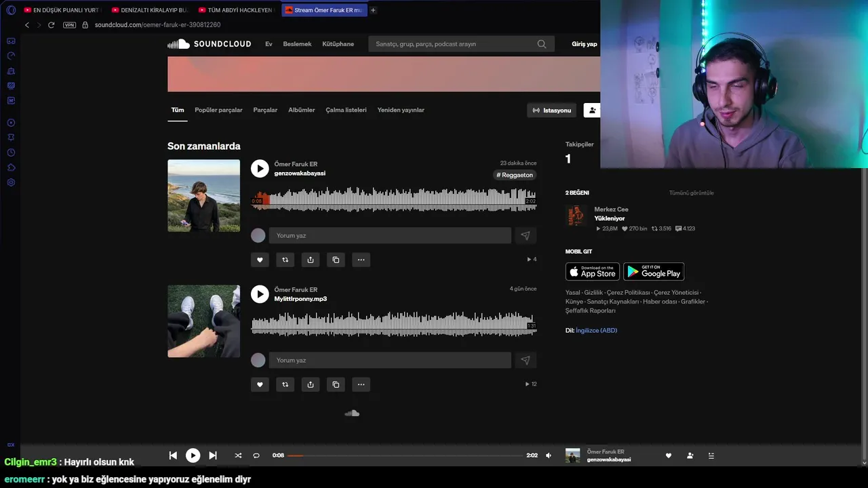Share the Mylittlrponny.mp3 track
This screenshot has width=868, height=488.
[311, 384]
